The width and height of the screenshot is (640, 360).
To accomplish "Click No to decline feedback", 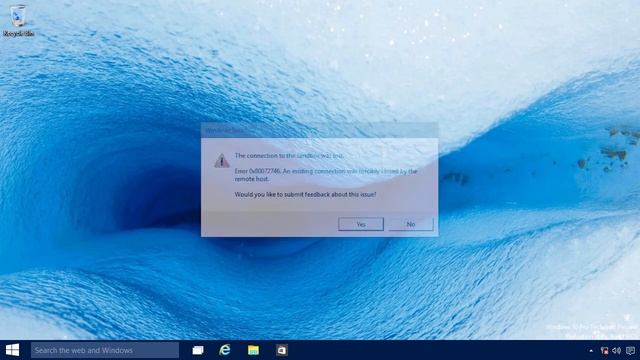I will click(x=411, y=224).
